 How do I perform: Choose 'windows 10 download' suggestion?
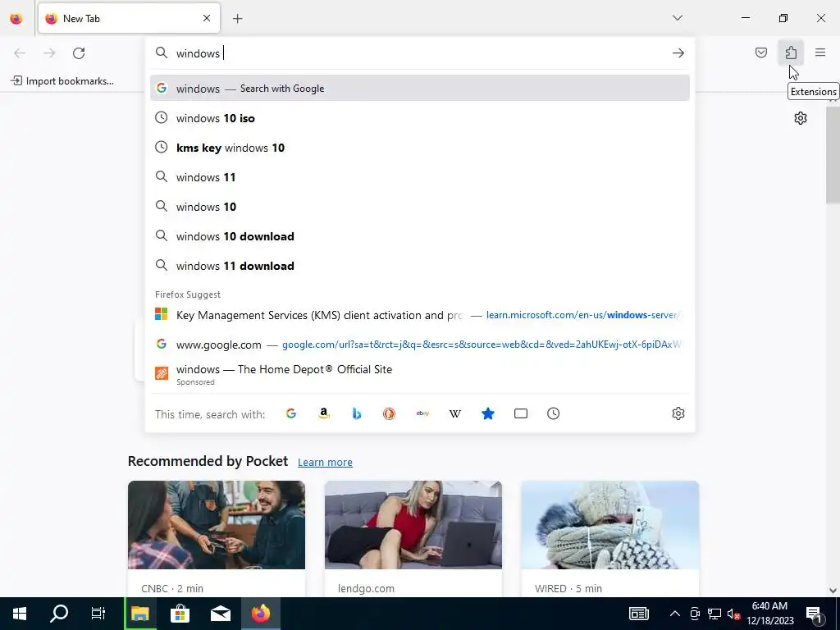[x=419, y=236]
